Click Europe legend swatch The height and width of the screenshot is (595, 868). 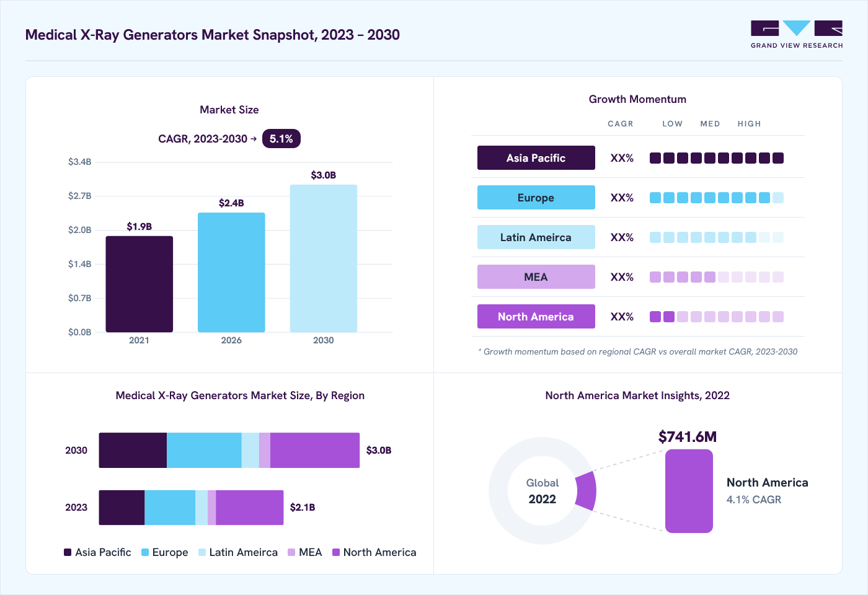point(145,552)
